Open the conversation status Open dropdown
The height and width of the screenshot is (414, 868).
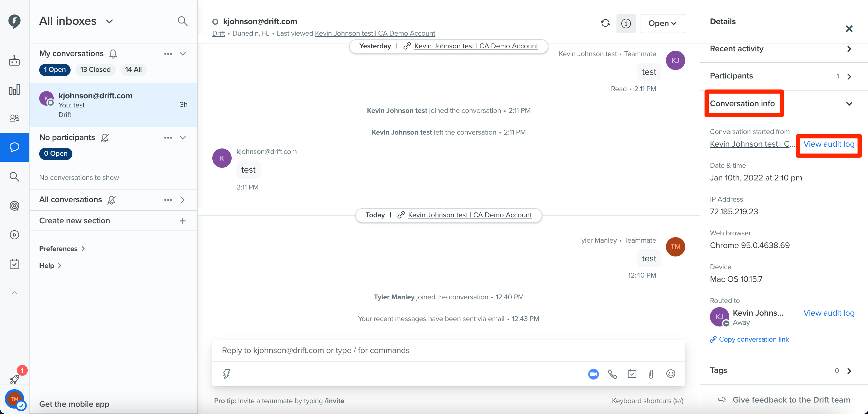point(662,23)
